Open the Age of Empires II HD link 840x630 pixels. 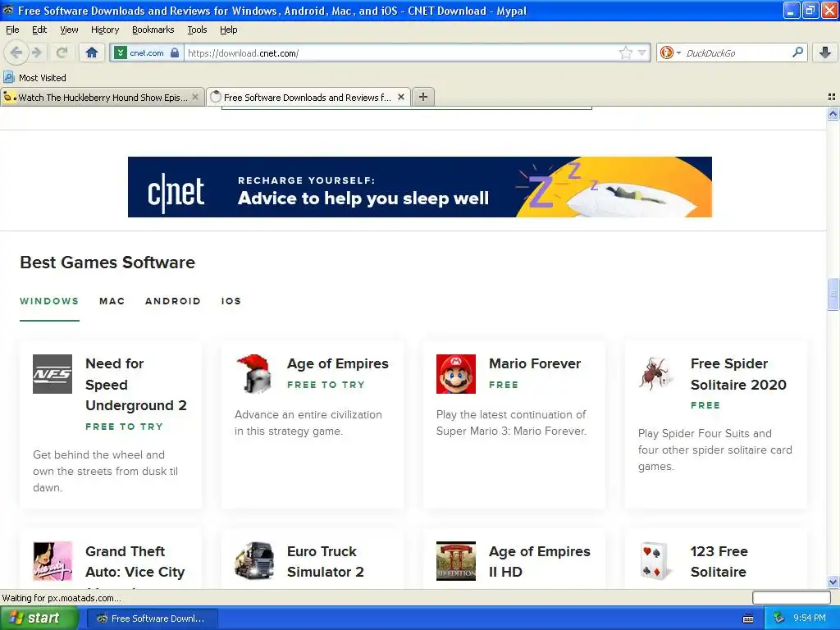click(540, 561)
